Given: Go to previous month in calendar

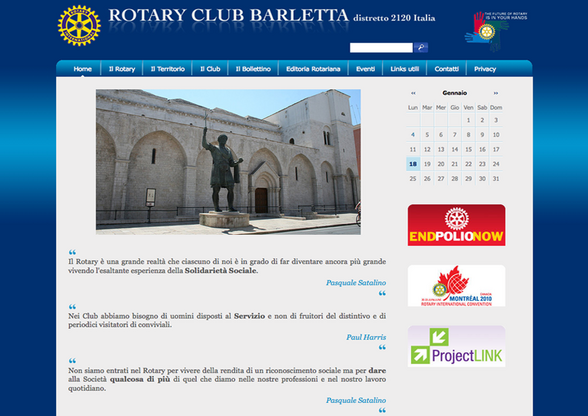Looking at the screenshot, I should (x=413, y=93).
